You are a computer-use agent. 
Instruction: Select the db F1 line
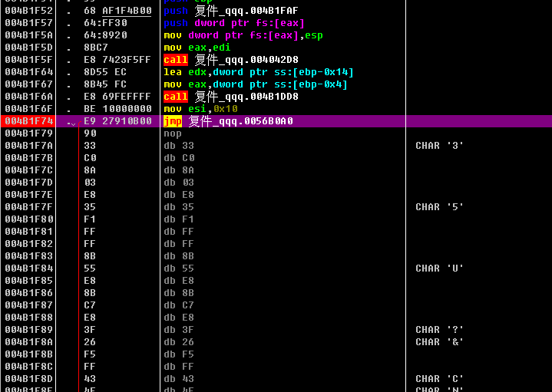click(x=179, y=219)
